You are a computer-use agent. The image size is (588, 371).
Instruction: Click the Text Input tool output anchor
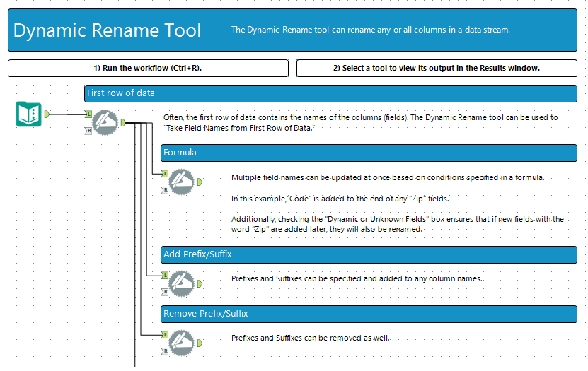pos(47,114)
